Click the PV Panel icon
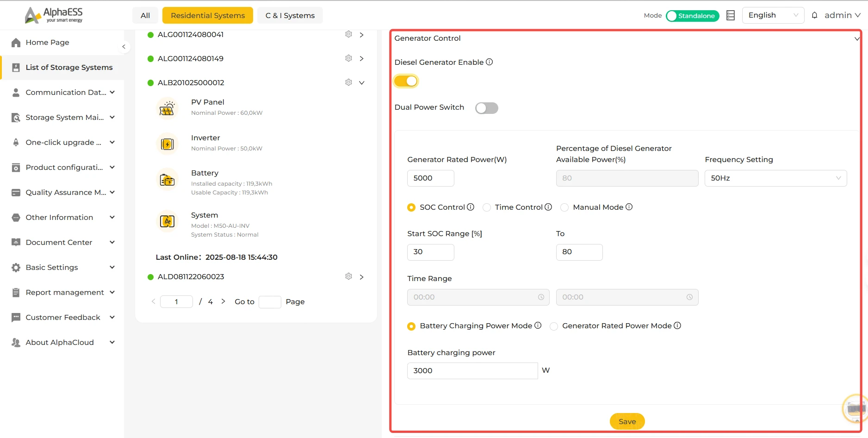 pos(167,109)
